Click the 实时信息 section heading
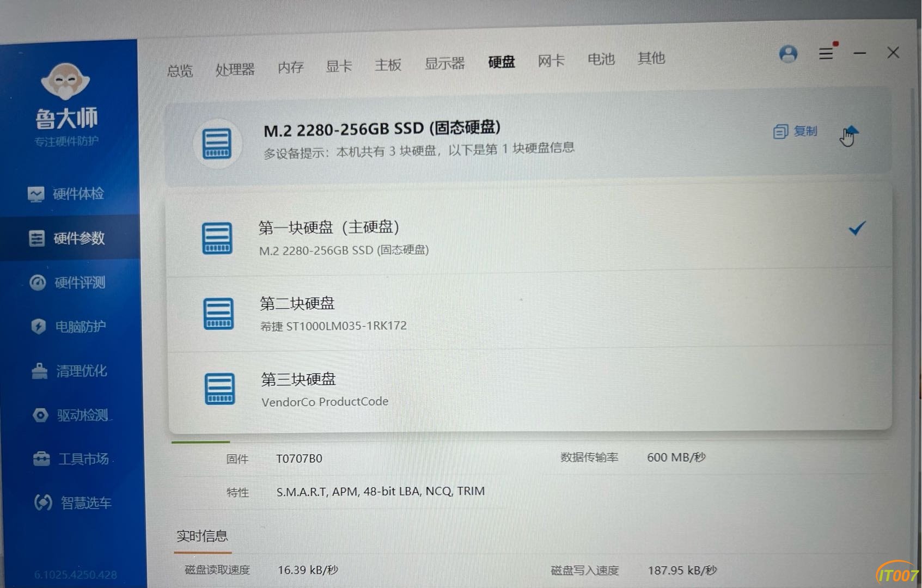This screenshot has height=588, width=922. point(202,536)
